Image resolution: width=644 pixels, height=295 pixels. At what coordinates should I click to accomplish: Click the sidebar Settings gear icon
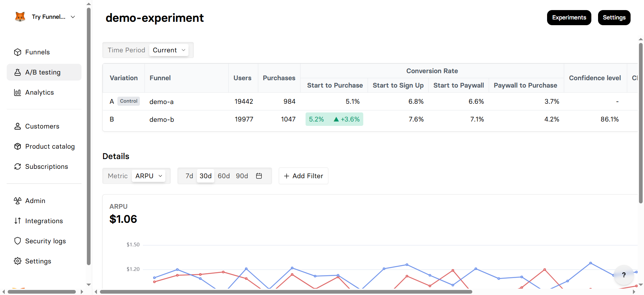tap(17, 261)
